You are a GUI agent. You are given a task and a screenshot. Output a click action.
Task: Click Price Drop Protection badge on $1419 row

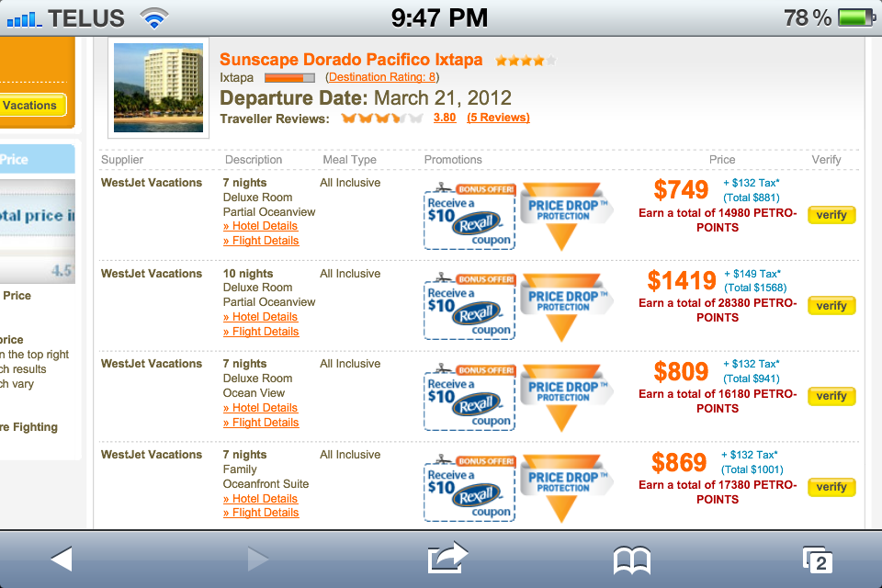click(562, 306)
